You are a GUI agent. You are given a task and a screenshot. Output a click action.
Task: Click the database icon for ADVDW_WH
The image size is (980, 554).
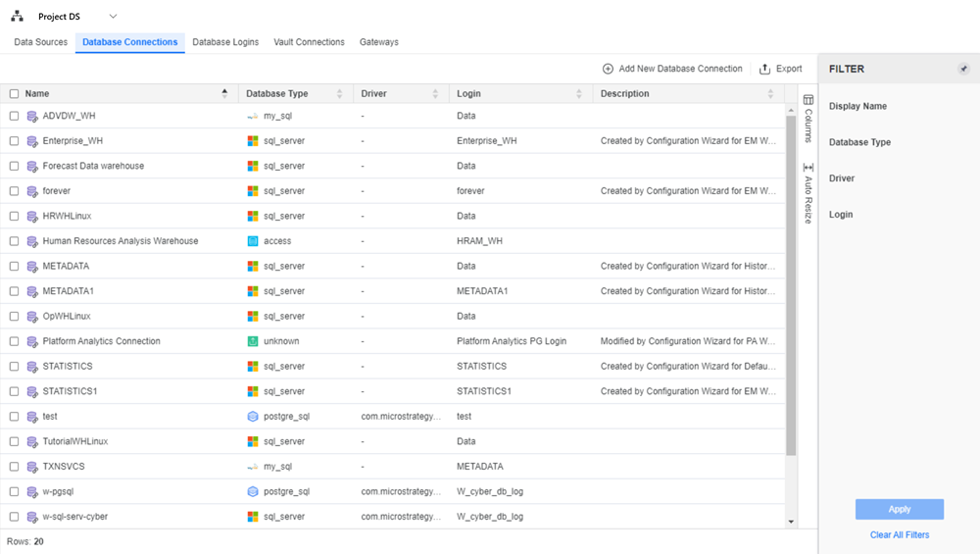click(32, 116)
